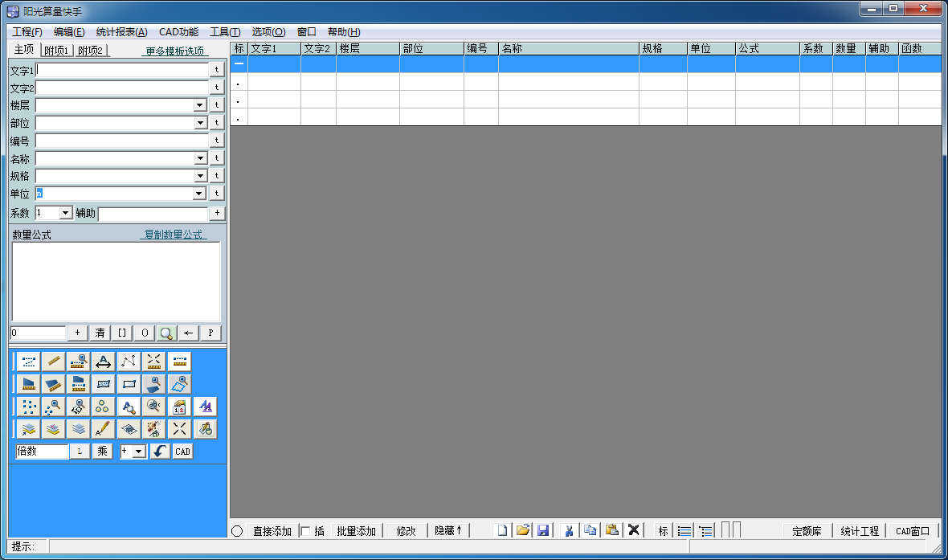The image size is (948, 560).
Task: Pick the ruler with magnifier tool
Action: (78, 362)
